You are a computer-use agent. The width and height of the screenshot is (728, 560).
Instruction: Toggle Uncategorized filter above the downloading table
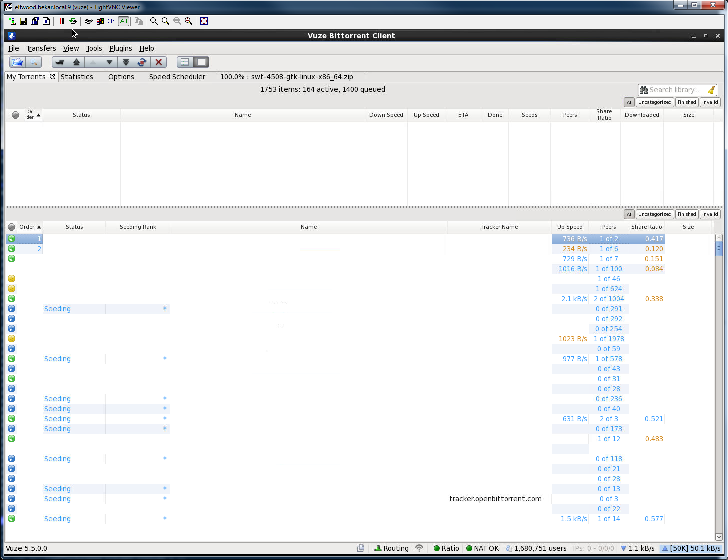pyautogui.click(x=655, y=102)
